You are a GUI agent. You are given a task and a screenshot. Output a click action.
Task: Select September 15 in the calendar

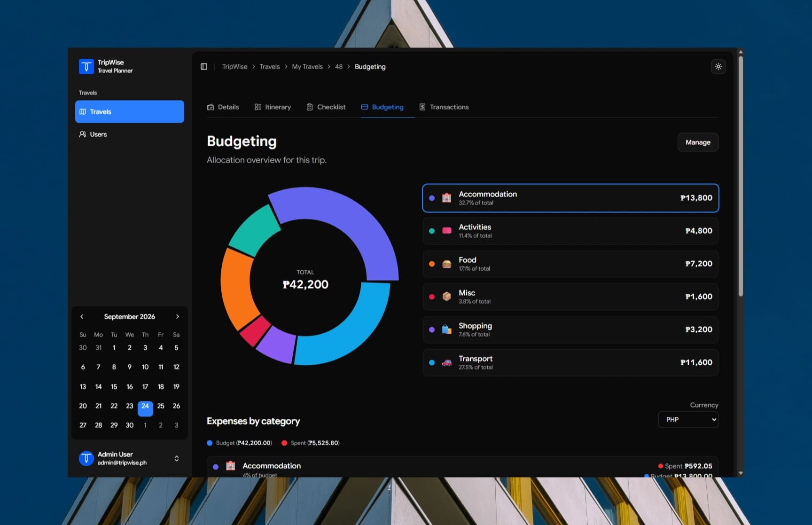click(x=114, y=386)
